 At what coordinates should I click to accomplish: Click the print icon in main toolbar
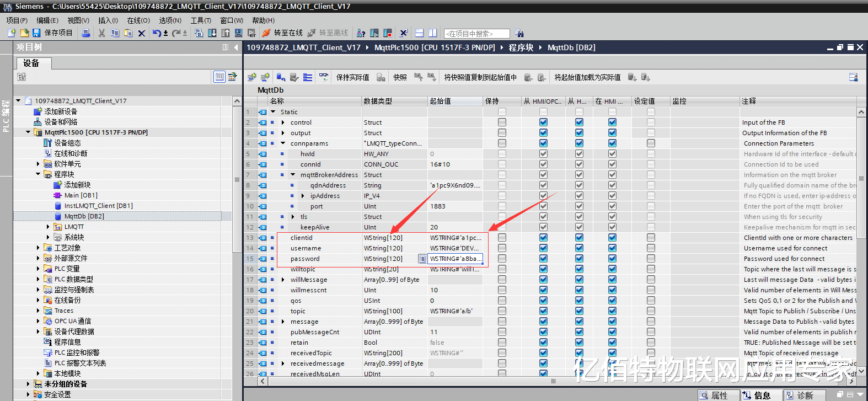[86, 33]
